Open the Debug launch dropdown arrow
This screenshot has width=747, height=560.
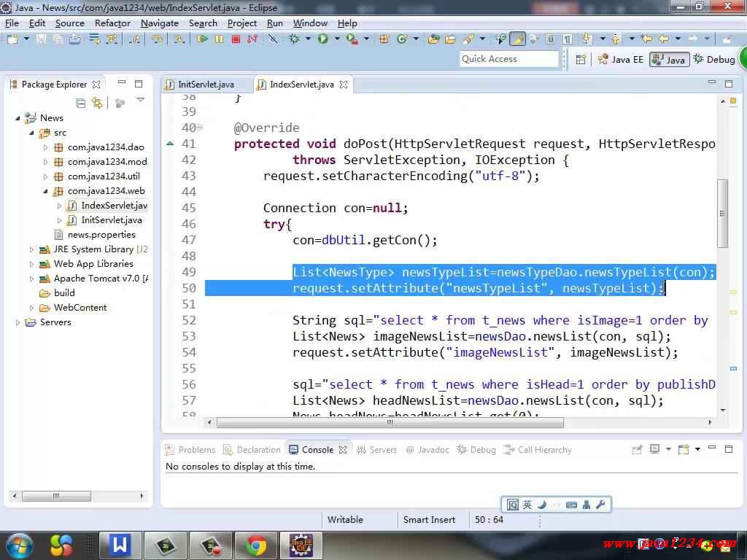[309, 39]
